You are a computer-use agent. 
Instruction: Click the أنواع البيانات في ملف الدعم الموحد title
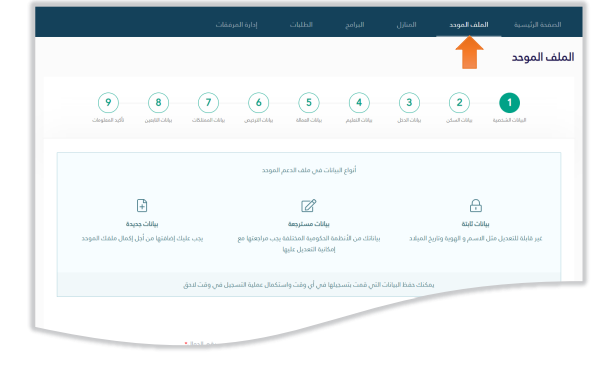click(309, 170)
